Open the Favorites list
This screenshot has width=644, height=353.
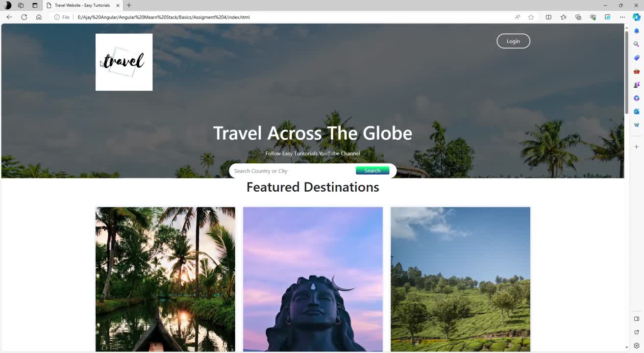(564, 17)
